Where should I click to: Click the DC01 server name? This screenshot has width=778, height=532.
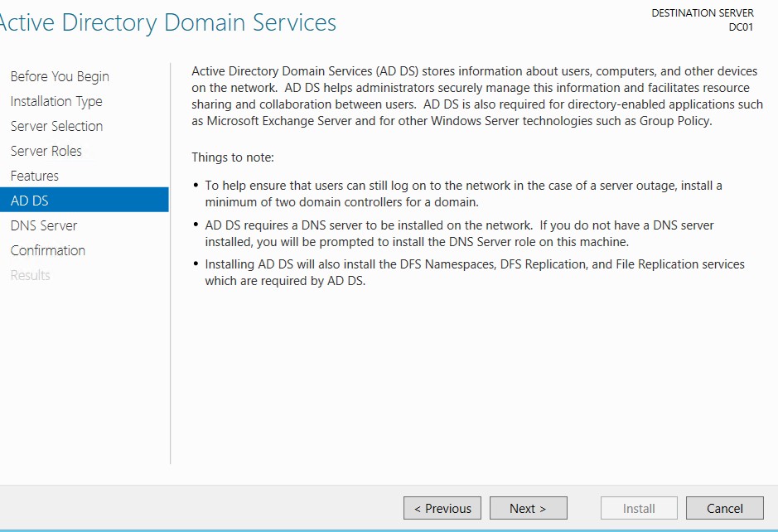[741, 27]
